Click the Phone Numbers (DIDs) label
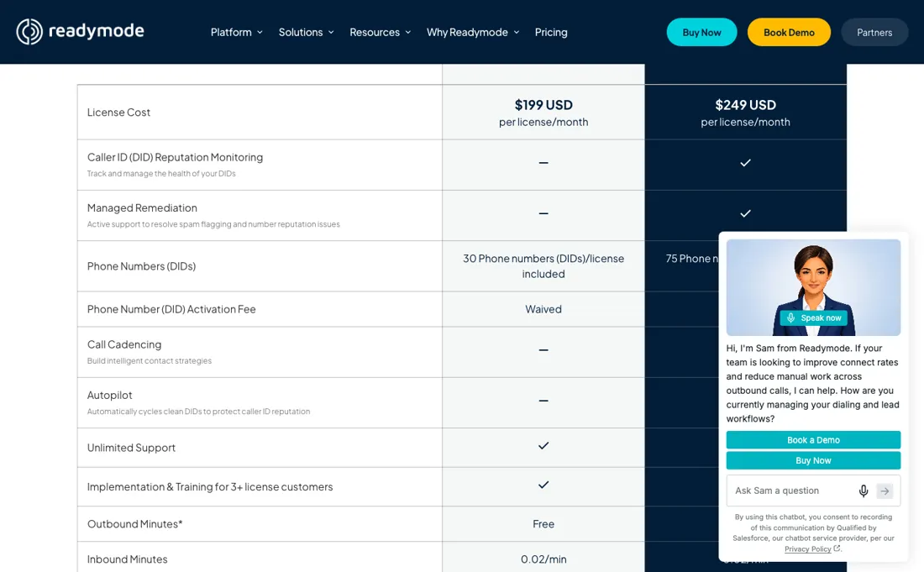 (x=141, y=266)
